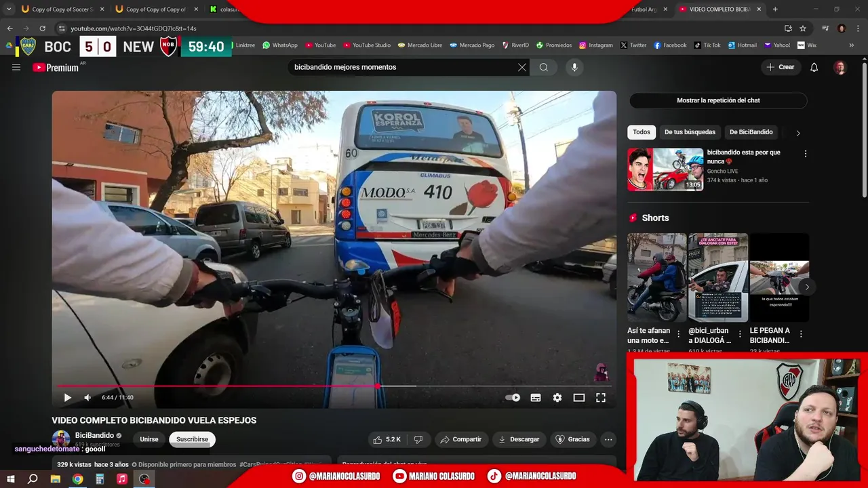Select the De tus búsquedas chip
The width and height of the screenshot is (868, 488).
[x=690, y=132]
